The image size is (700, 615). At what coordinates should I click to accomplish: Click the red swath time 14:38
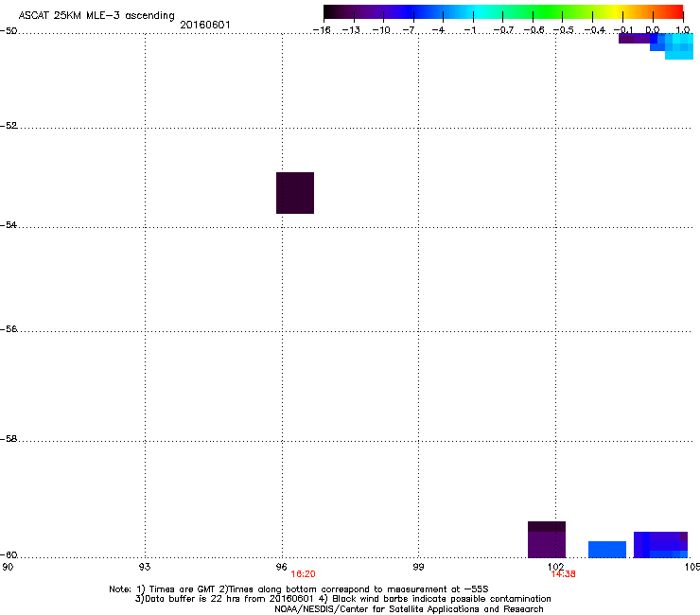pyautogui.click(x=563, y=574)
